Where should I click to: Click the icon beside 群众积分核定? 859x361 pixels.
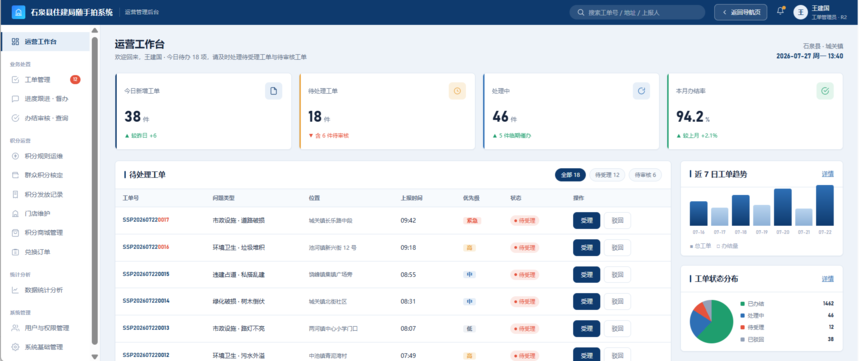15,175
